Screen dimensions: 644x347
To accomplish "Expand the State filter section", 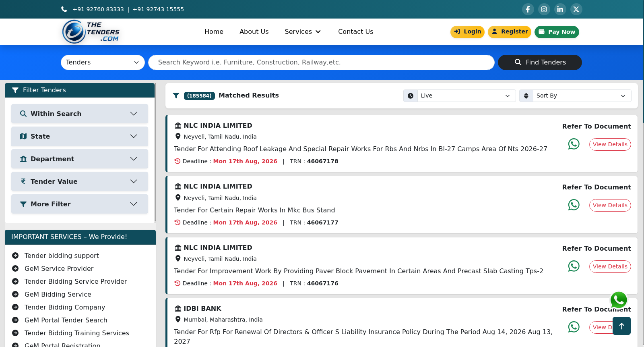I will pos(80,136).
